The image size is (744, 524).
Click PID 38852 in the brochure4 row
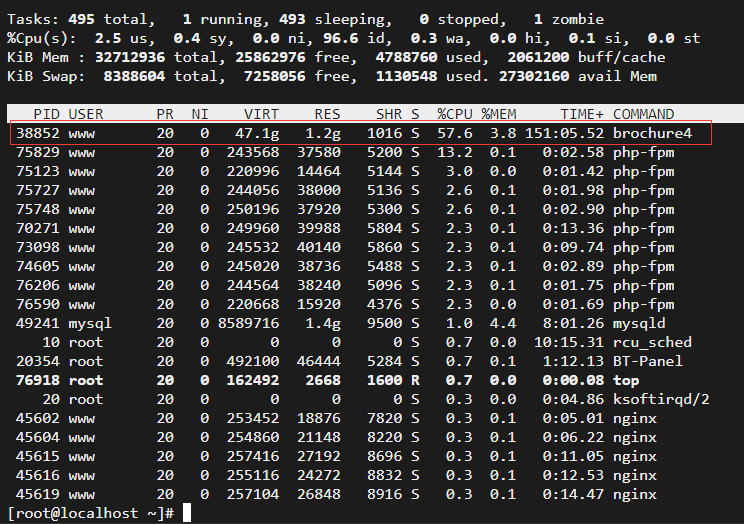coord(38,133)
